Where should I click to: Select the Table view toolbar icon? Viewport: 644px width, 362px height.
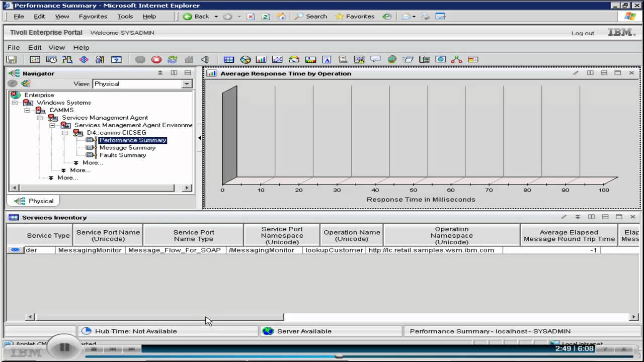point(229,59)
